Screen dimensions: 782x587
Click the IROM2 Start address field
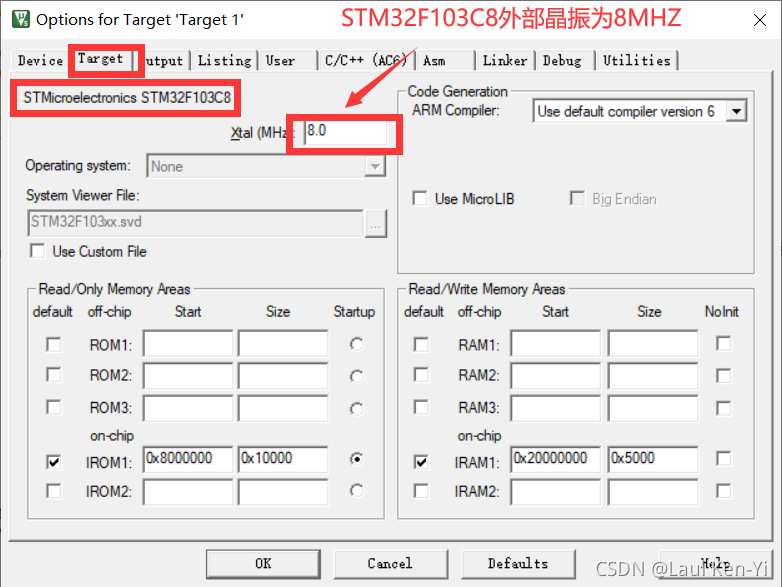click(x=188, y=493)
